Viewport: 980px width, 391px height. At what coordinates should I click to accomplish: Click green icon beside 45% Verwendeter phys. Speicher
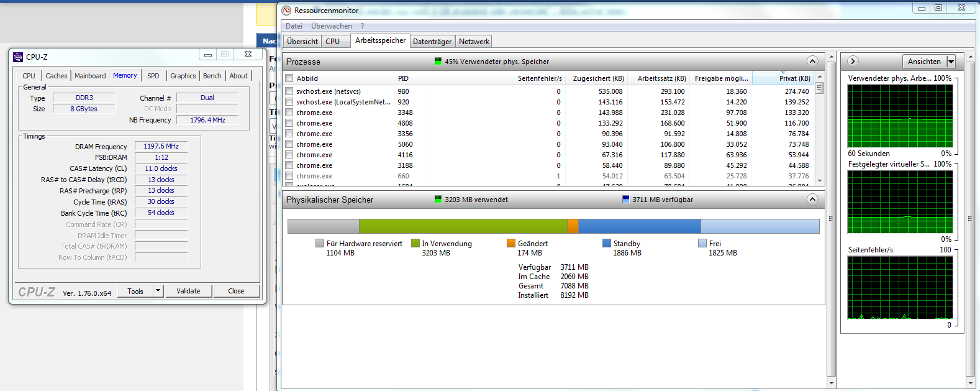pyautogui.click(x=438, y=62)
